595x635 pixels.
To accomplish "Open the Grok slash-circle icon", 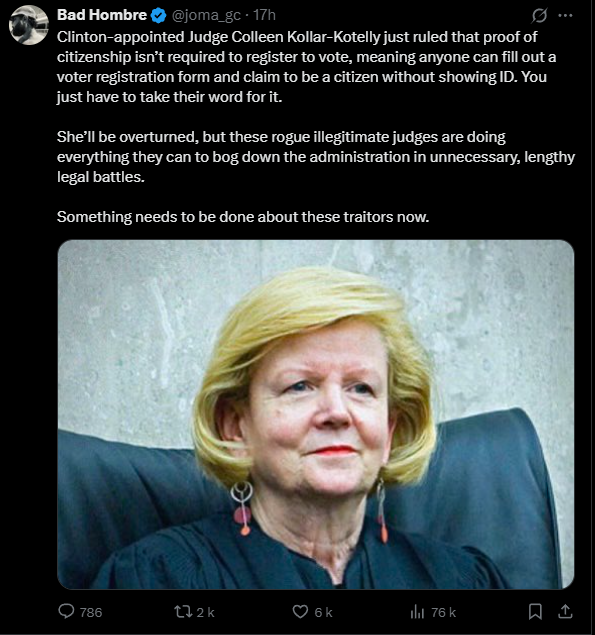I will pyautogui.click(x=539, y=16).
